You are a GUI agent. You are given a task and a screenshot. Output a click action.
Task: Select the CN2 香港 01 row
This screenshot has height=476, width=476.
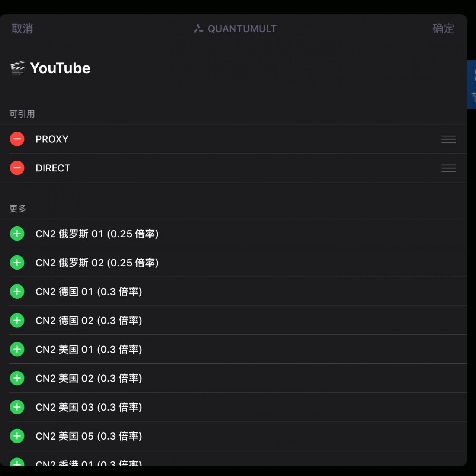[x=89, y=463]
